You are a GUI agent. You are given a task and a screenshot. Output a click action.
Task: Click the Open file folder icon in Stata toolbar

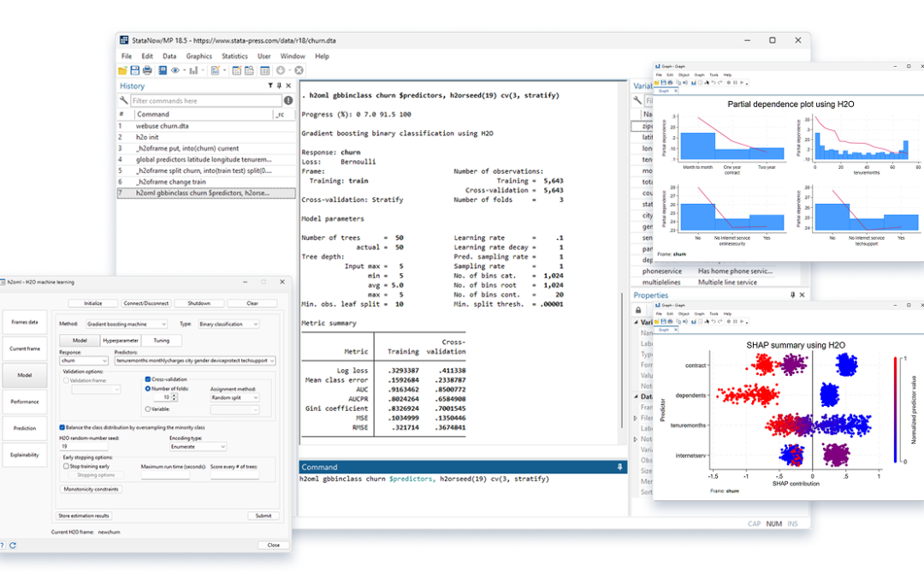coord(122,71)
